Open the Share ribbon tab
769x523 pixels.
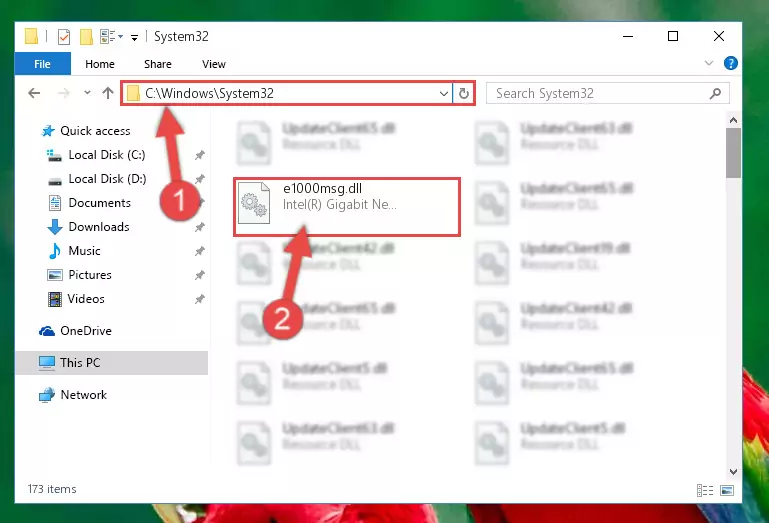(157, 64)
